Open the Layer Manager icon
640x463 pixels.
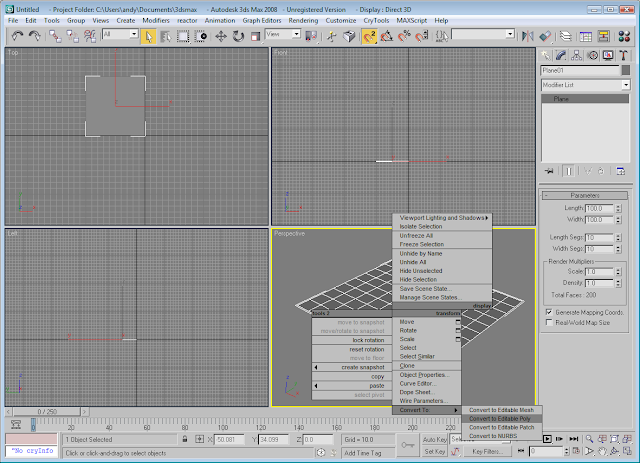[x=565, y=36]
